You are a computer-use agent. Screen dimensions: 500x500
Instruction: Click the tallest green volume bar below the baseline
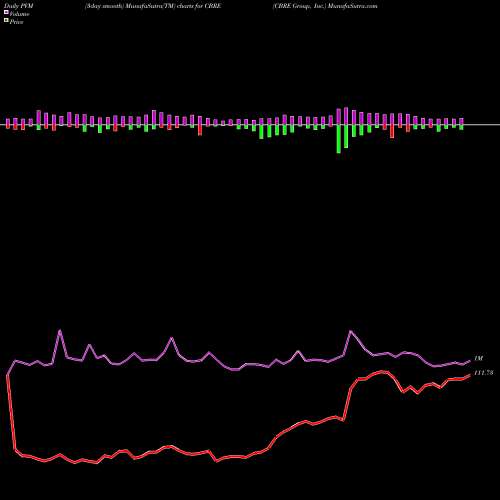coord(339,139)
